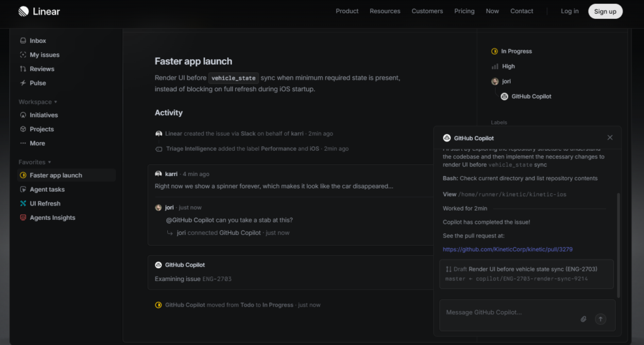Click the @GitHub Copilot mention in comment
The width and height of the screenshot is (644, 345).
(190, 221)
